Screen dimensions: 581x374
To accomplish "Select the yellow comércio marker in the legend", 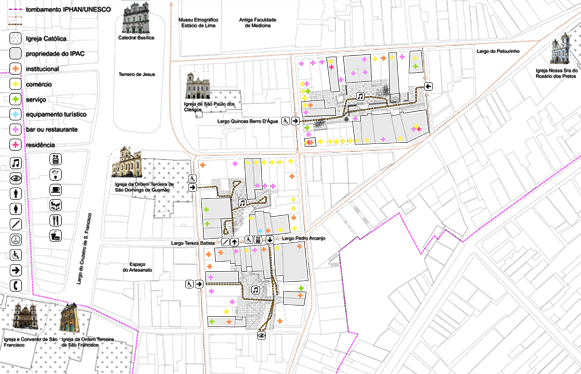I will point(16,84).
